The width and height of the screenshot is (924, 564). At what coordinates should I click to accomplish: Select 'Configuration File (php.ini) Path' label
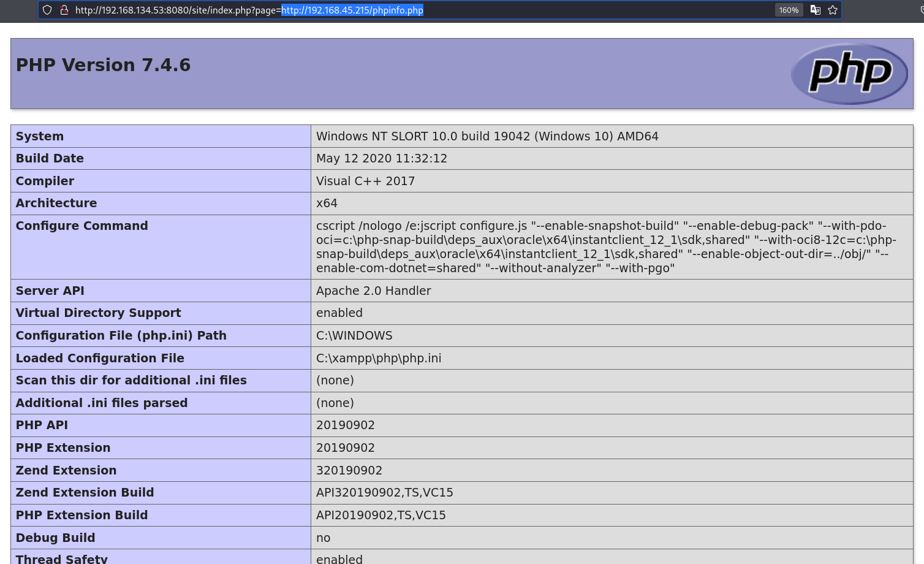121,335
